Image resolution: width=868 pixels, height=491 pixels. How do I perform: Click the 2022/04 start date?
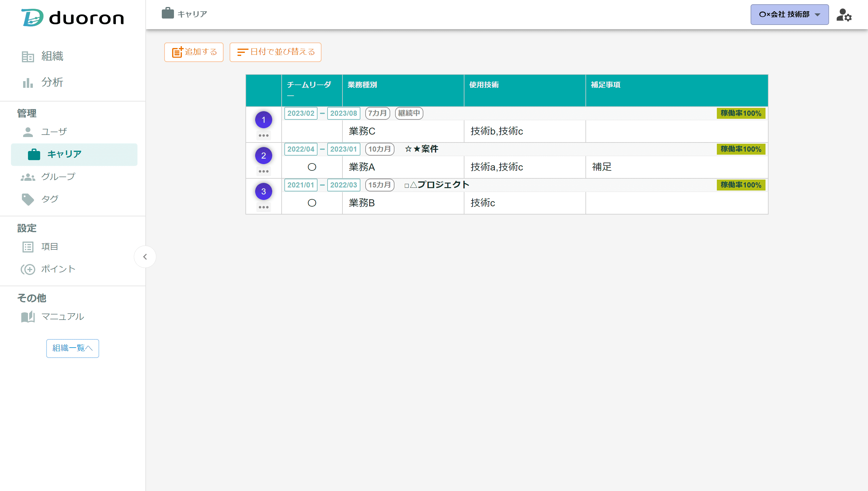[301, 149]
